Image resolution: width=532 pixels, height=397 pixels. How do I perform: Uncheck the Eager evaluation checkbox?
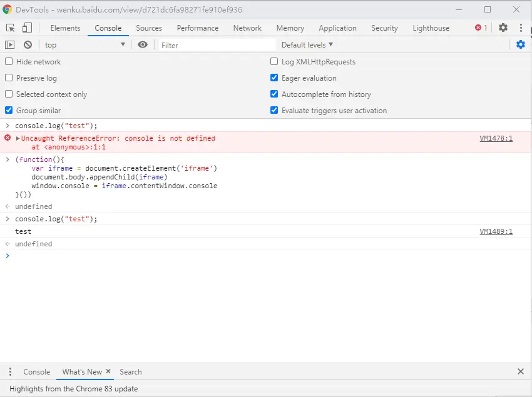[274, 78]
